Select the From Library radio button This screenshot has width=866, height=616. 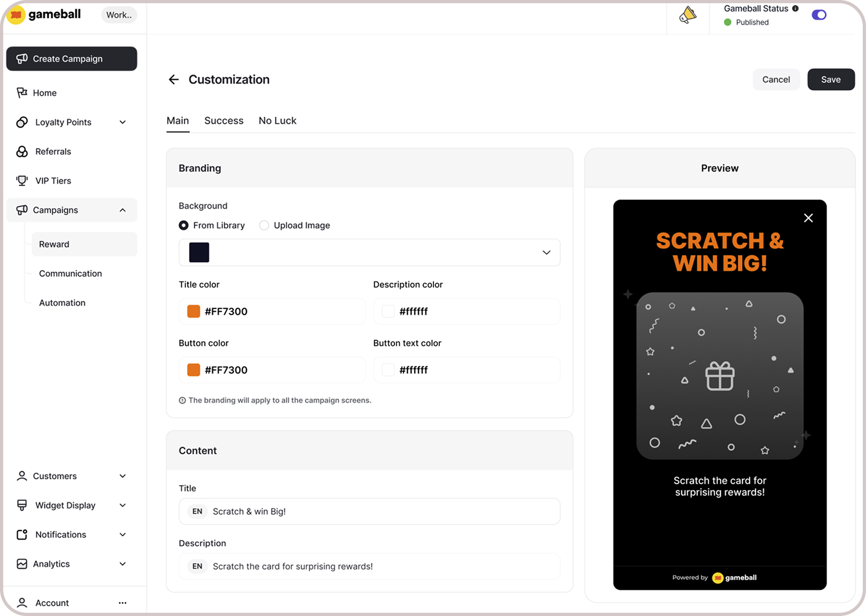(x=183, y=225)
